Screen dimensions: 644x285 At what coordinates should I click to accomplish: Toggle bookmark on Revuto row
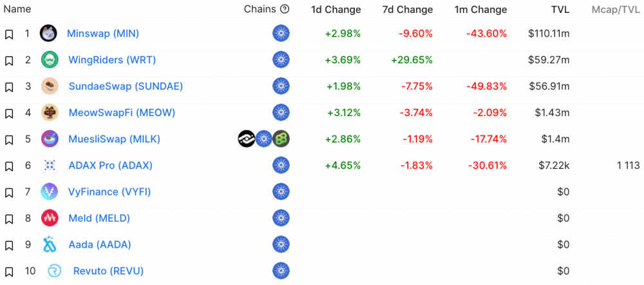coord(9,272)
